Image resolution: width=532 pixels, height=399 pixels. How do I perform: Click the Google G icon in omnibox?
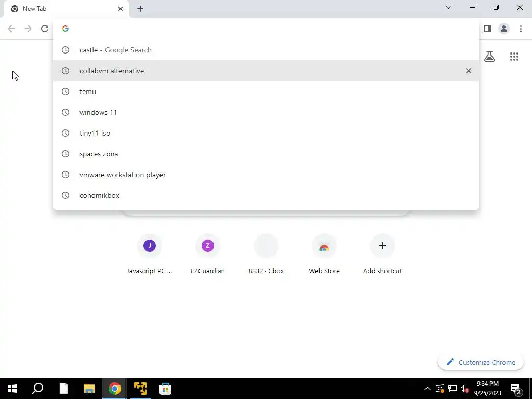click(65, 29)
